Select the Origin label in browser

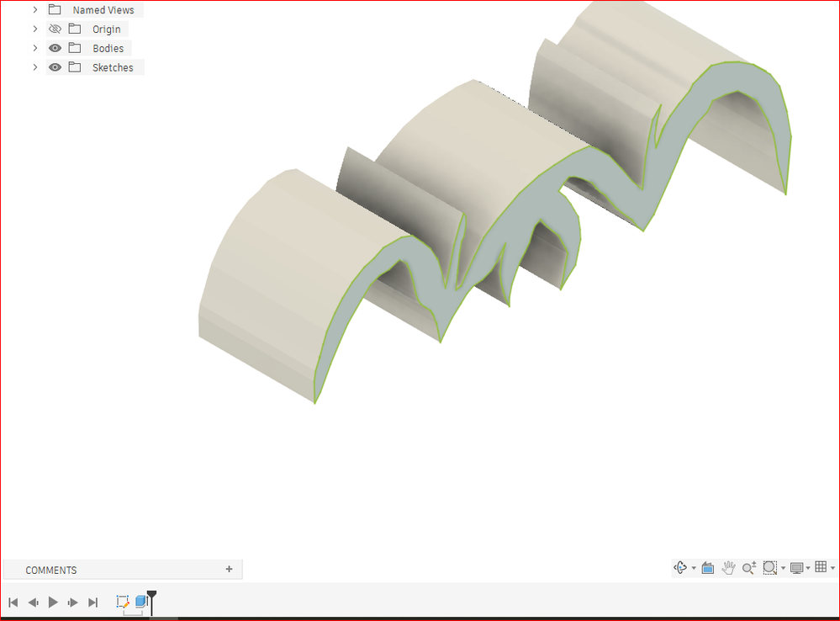click(107, 29)
